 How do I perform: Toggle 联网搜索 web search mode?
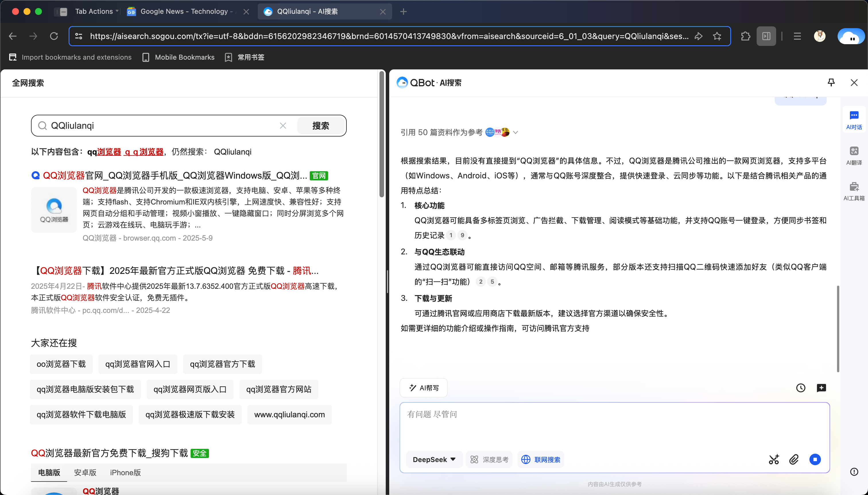541,460
